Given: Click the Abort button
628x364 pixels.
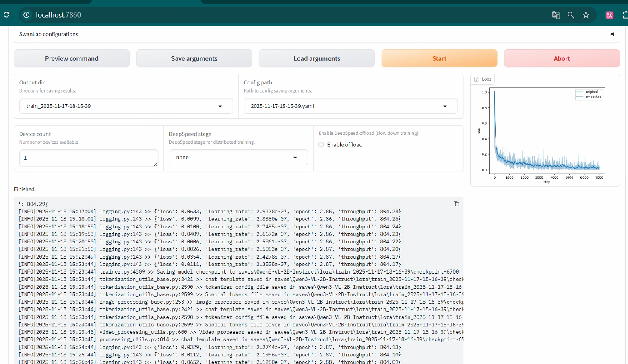Looking at the screenshot, I should pyautogui.click(x=562, y=58).
